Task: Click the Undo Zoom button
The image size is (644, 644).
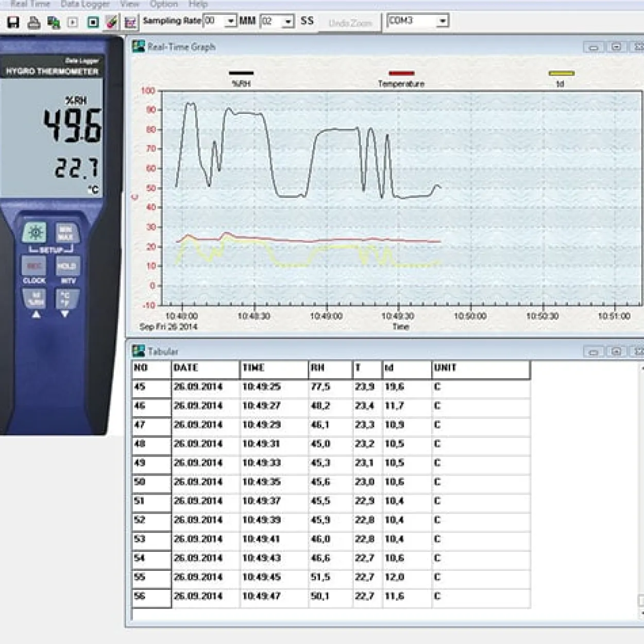Action: tap(350, 23)
